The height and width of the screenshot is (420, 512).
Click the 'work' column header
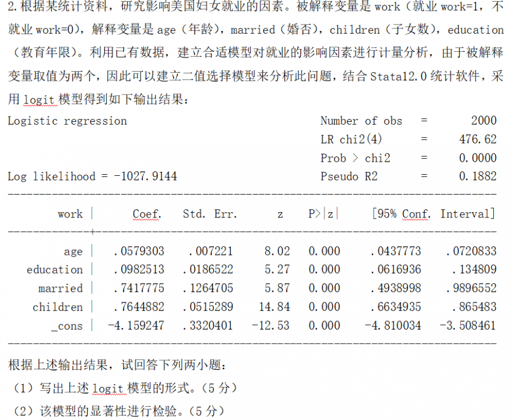(x=70, y=214)
